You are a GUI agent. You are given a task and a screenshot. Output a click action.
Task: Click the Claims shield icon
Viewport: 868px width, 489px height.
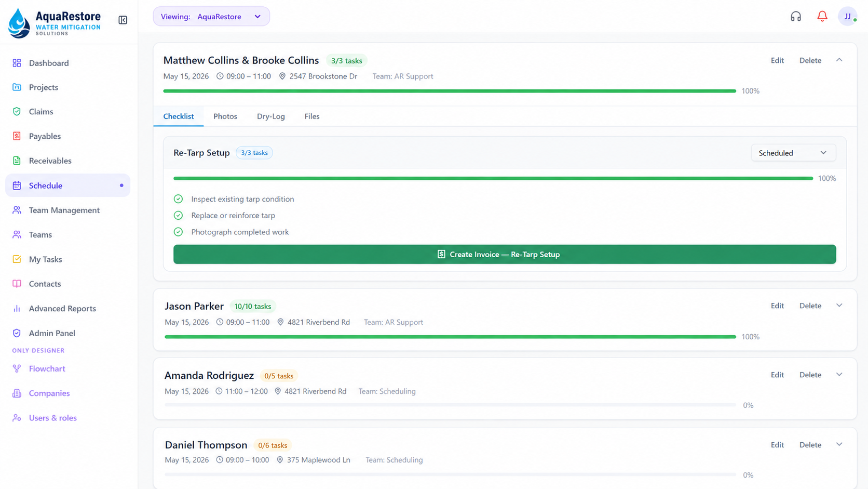17,112
